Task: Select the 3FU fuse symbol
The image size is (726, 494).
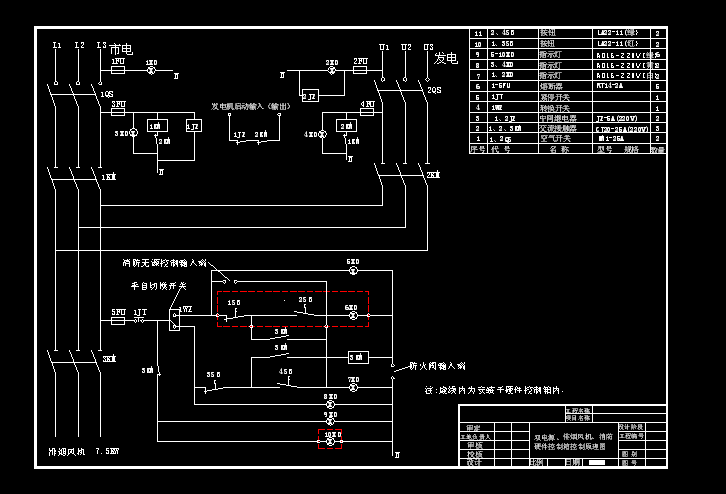Action: click(x=118, y=113)
